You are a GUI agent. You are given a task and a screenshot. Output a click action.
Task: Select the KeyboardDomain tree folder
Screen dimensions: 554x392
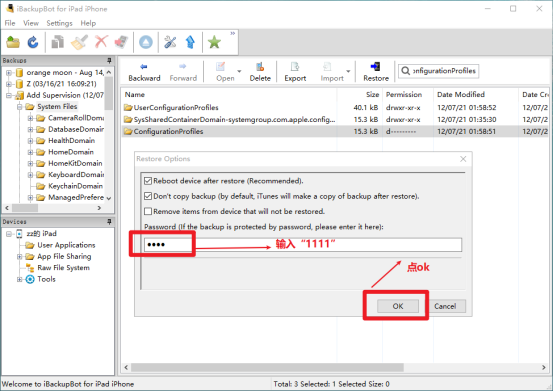[x=76, y=175]
